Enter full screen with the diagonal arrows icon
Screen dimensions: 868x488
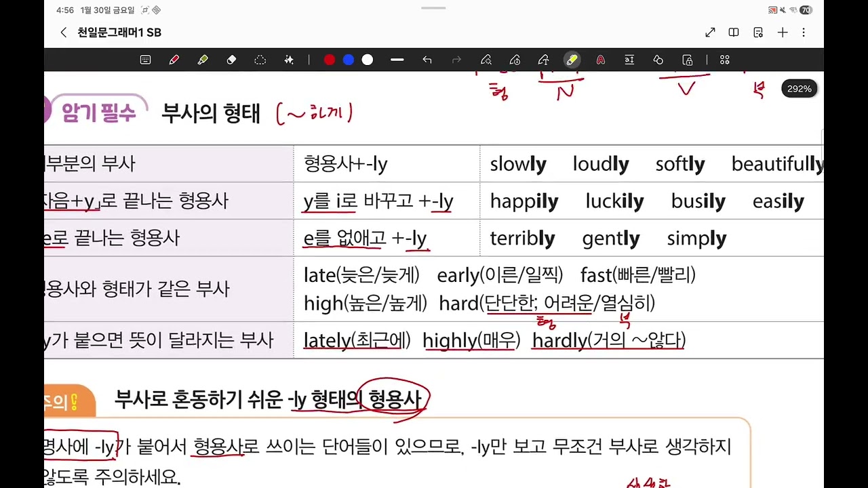point(710,33)
